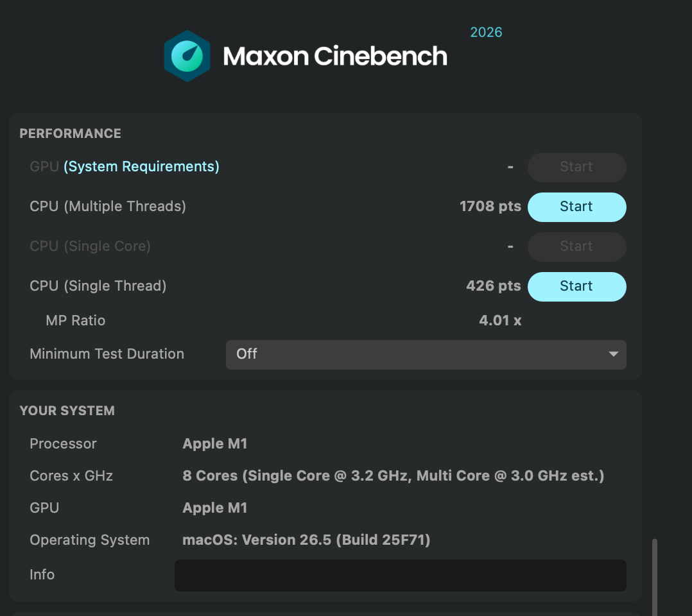Open the System Requirements link

(141, 167)
